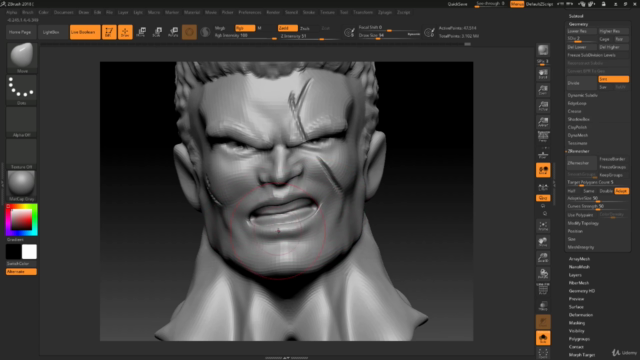
Task: Expand the Deformation subpalette
Action: click(x=581, y=315)
